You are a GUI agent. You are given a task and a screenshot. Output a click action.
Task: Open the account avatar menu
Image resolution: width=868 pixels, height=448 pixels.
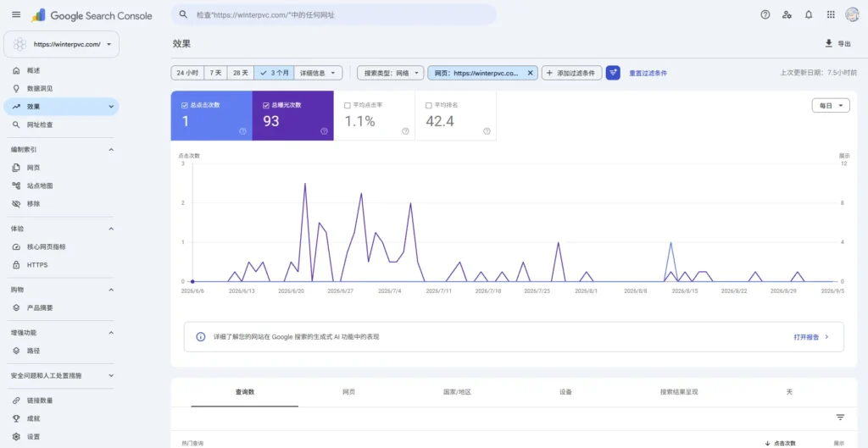point(853,15)
